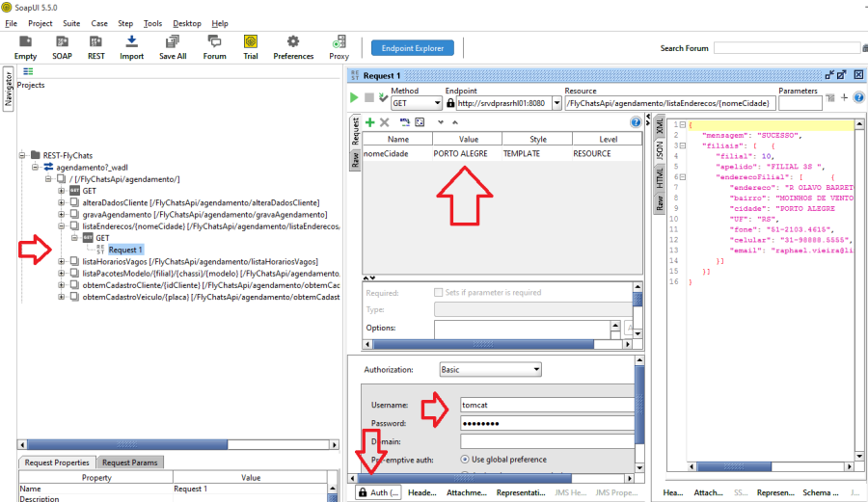
Task: Select 'Use global preference' radio button
Action: [465, 460]
